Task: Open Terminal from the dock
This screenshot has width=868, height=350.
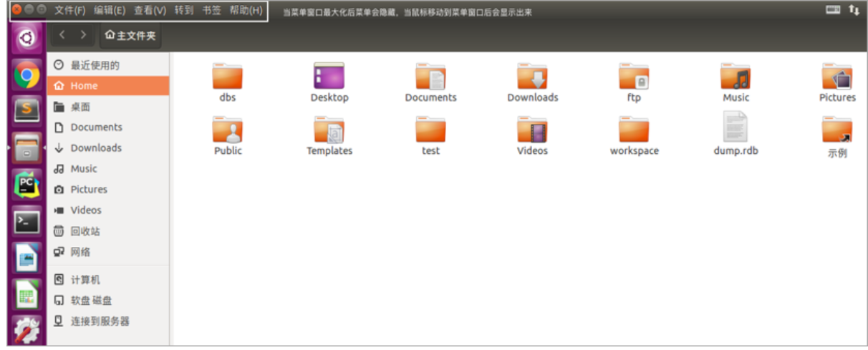Action: point(27,222)
